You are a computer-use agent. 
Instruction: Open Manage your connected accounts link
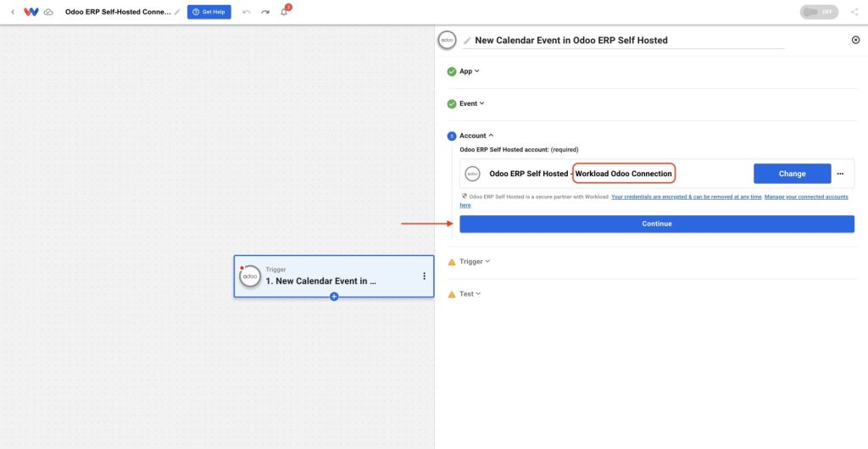[806, 197]
